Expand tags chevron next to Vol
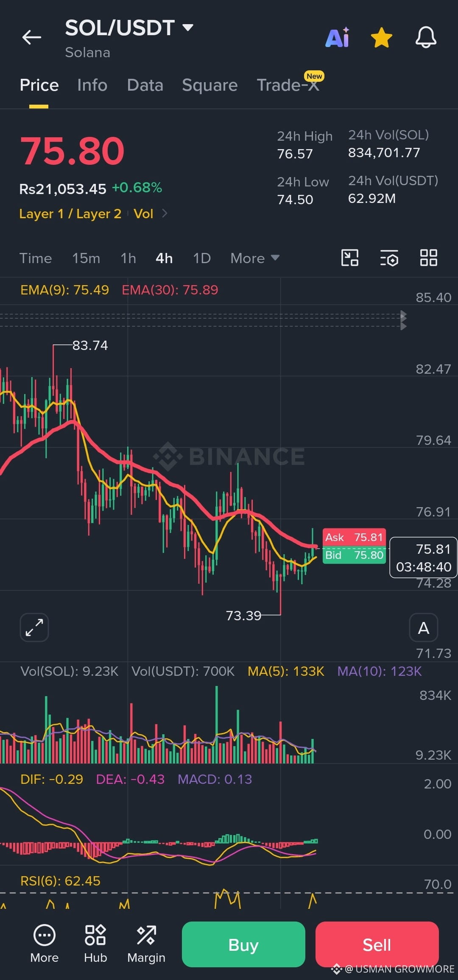The image size is (458, 980). point(165,213)
